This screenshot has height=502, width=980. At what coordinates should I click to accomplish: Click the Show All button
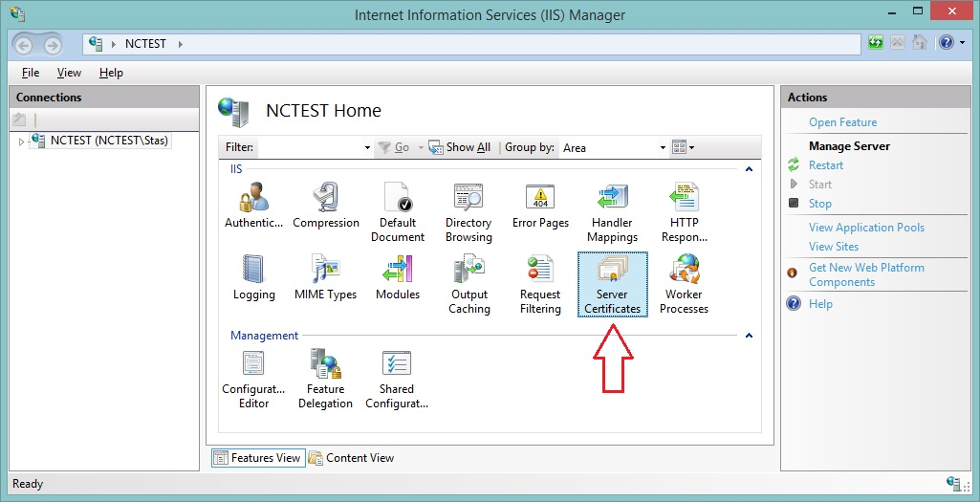pos(460,147)
